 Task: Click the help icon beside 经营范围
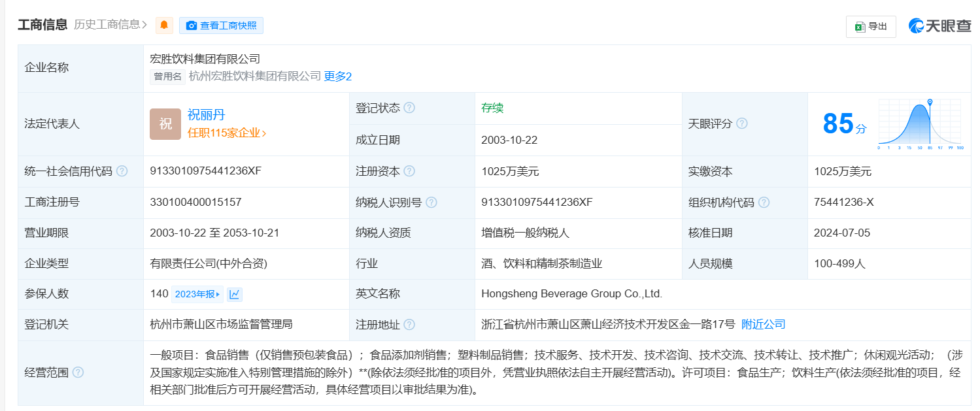[x=78, y=372]
